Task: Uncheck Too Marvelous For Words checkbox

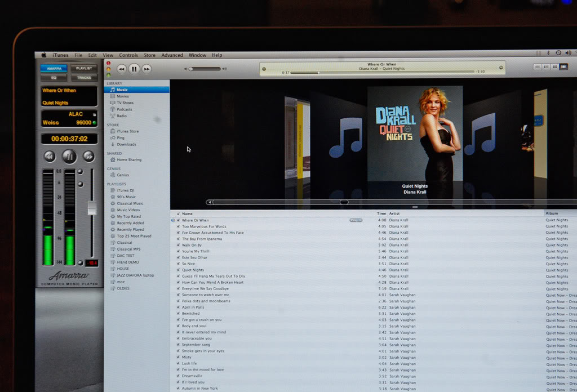Action: coord(179,226)
